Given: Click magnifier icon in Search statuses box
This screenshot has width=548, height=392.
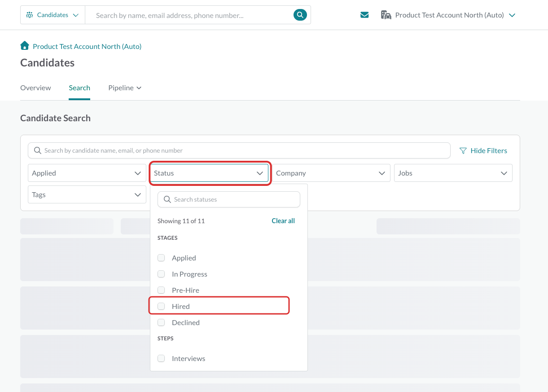Looking at the screenshot, I should 167,199.
